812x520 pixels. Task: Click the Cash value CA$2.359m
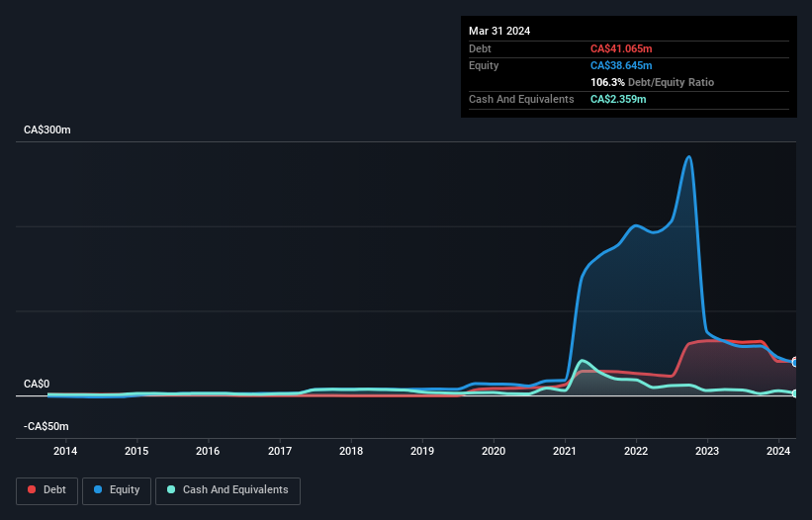pyautogui.click(x=618, y=99)
